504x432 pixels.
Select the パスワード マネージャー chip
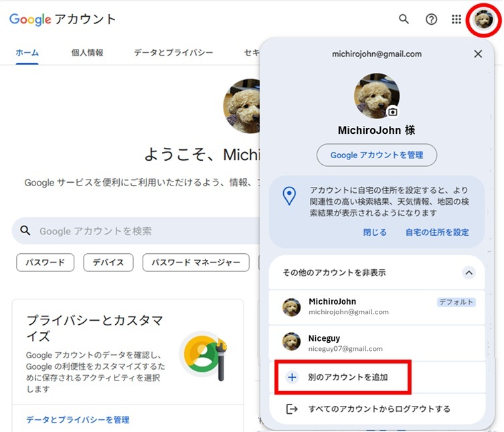tap(195, 263)
